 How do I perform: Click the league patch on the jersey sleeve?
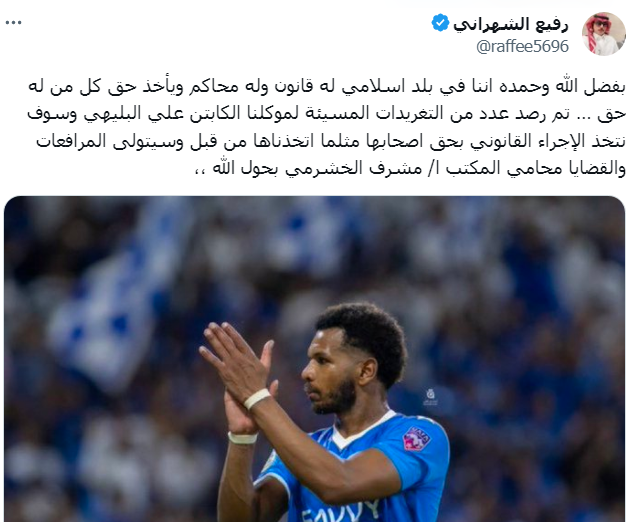click(417, 439)
